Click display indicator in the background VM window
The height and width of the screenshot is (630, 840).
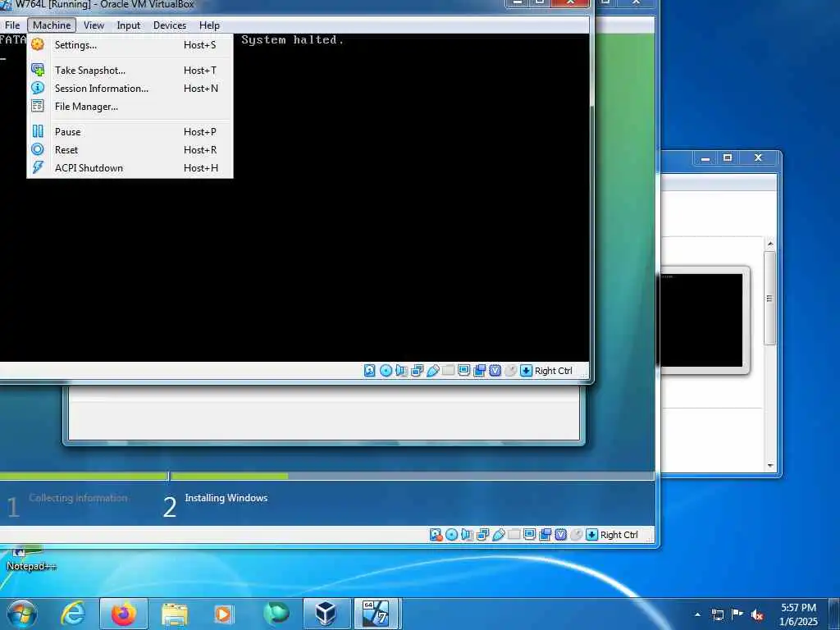pyautogui.click(x=530, y=535)
